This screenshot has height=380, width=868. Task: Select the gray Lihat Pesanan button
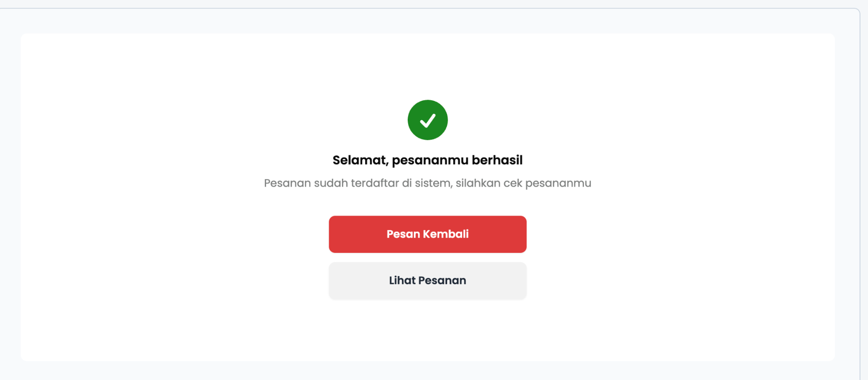pos(427,280)
